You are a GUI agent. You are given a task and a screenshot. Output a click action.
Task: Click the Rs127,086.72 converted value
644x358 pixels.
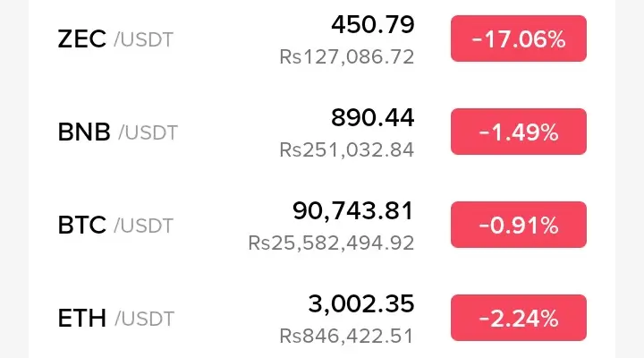coord(347,56)
